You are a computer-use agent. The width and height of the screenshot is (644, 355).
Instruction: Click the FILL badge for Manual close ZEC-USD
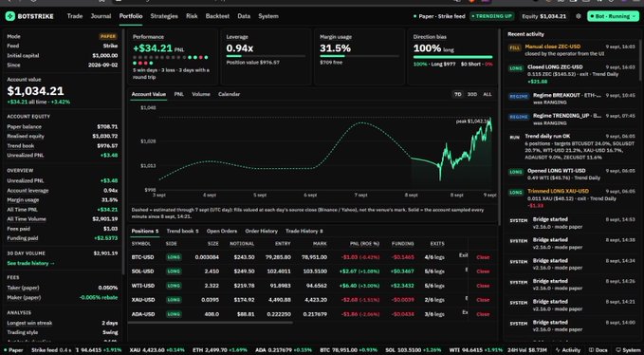515,47
